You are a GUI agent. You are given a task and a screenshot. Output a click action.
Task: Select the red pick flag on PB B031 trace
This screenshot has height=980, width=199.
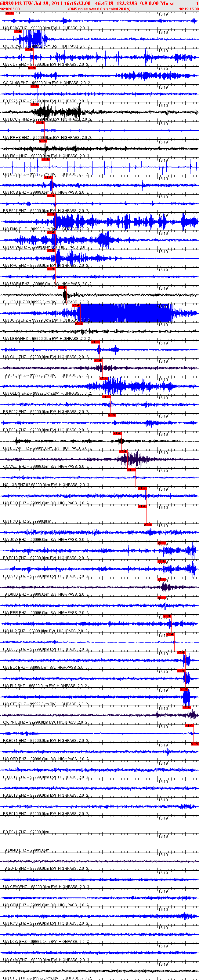190,725
